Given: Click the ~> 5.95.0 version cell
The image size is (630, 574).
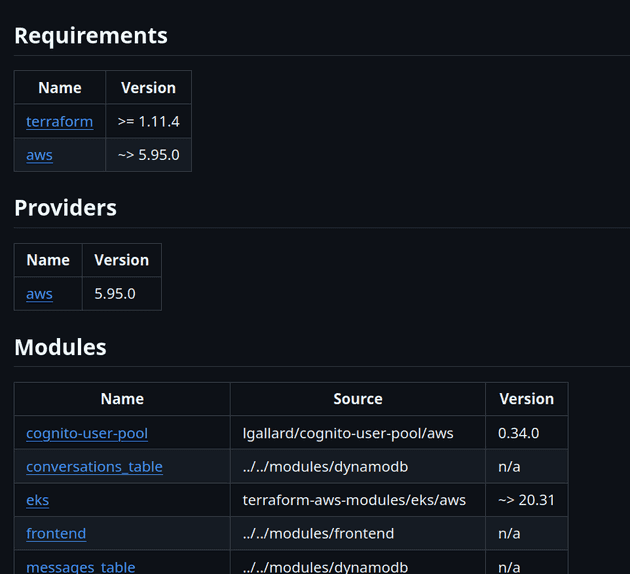Looking at the screenshot, I should click(148, 155).
